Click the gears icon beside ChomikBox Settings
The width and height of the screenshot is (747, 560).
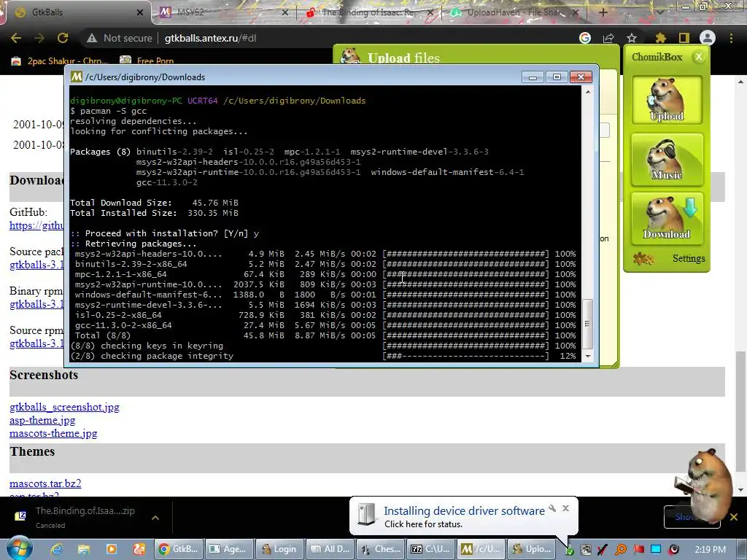click(x=643, y=258)
